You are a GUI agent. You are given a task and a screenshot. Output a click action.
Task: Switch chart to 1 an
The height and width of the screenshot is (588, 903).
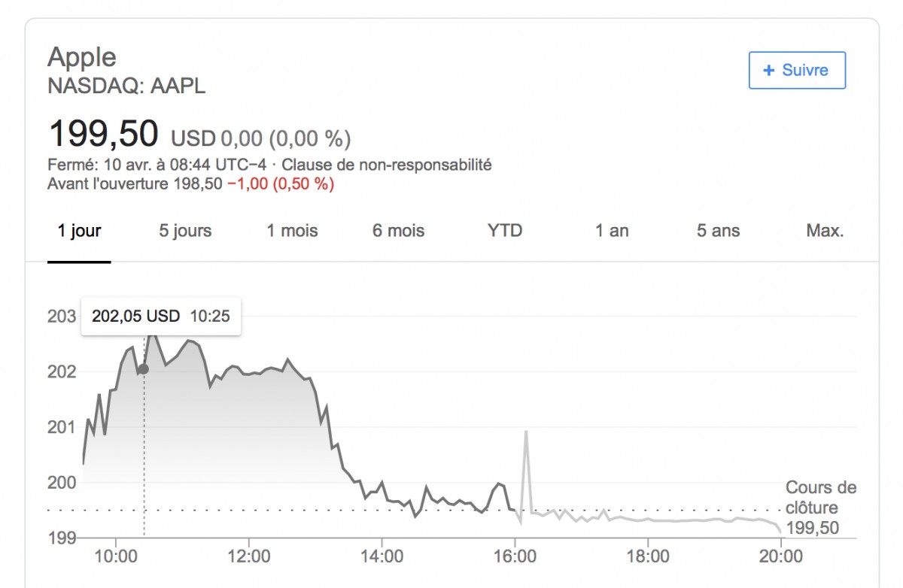click(x=612, y=231)
